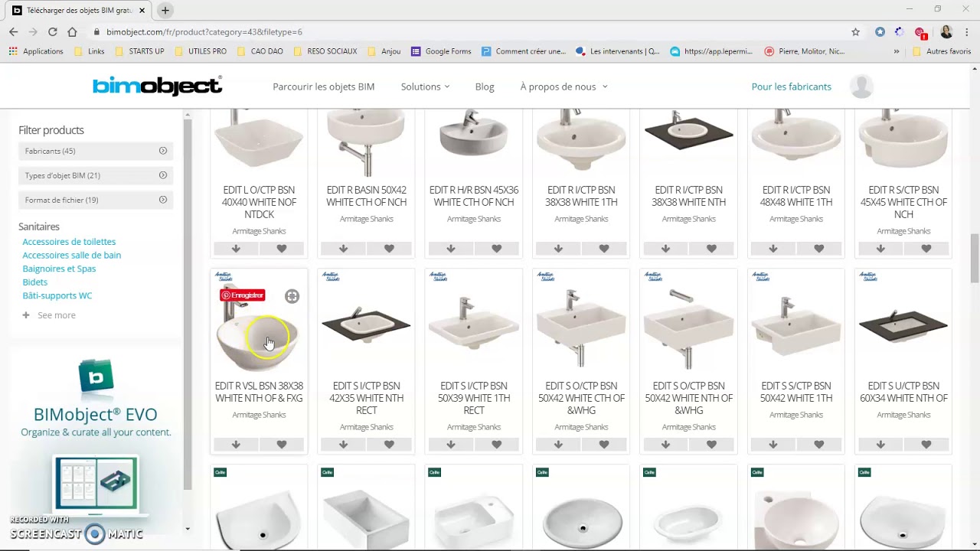Expand the Types d'objet BIM (21) filter
The image size is (980, 551).
96,175
